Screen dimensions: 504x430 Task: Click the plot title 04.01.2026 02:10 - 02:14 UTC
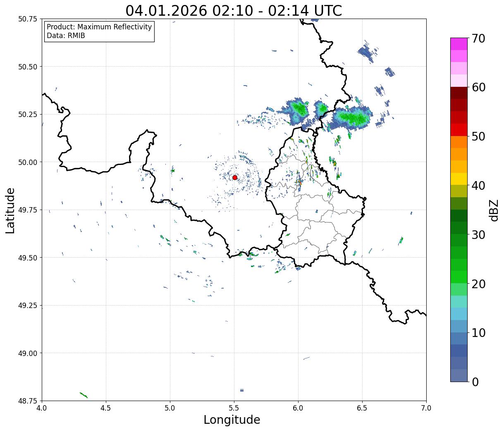pyautogui.click(x=234, y=10)
